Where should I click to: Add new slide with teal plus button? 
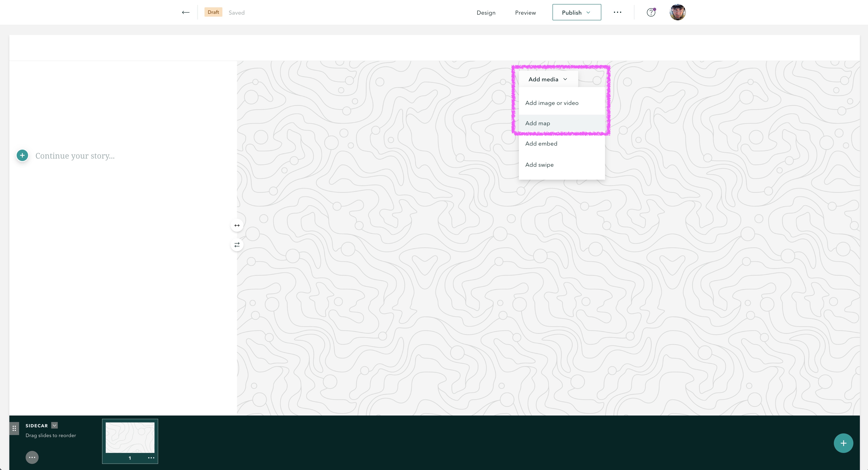843,443
